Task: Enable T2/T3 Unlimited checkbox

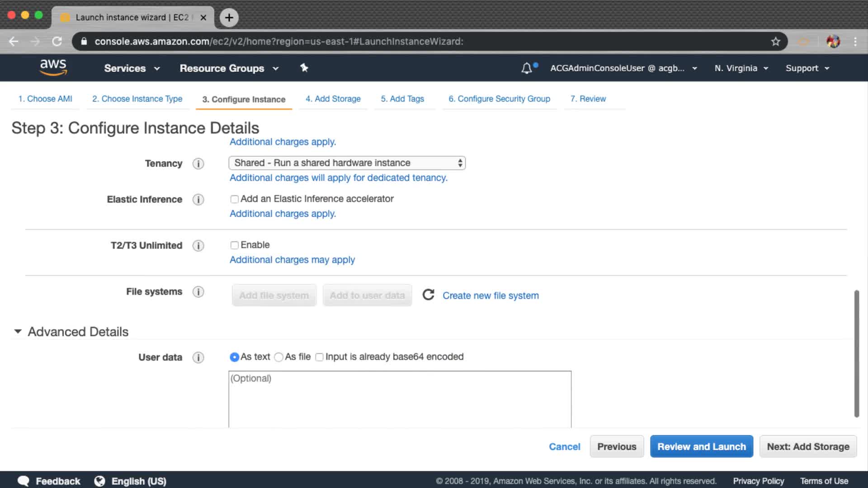Action: point(234,245)
